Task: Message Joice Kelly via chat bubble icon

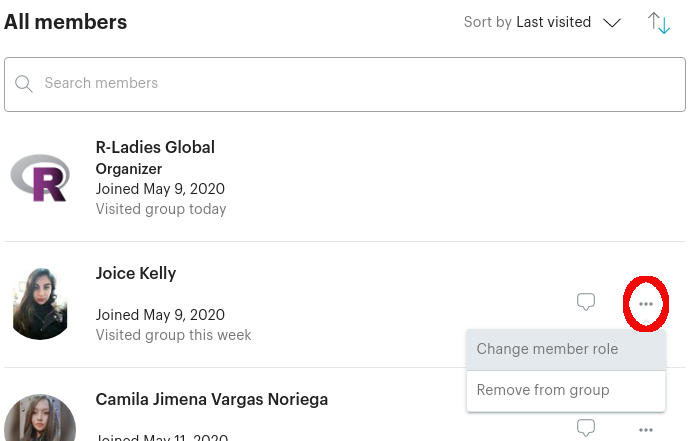Action: 586,302
